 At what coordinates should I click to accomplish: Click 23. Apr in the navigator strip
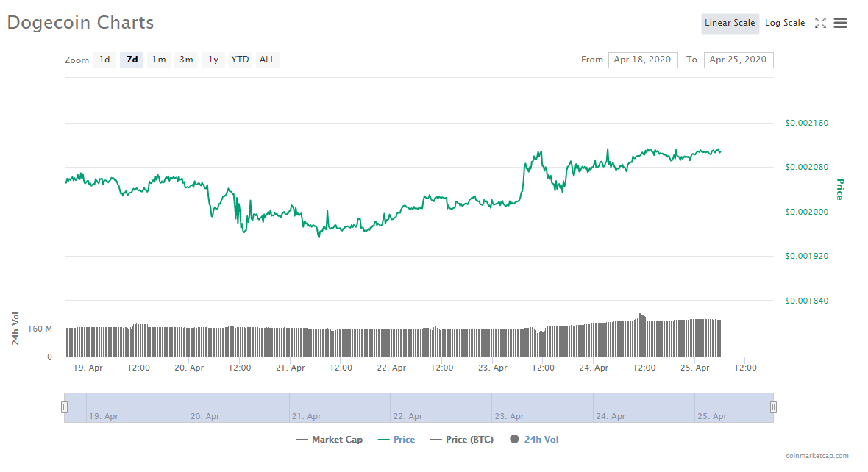[x=509, y=416]
